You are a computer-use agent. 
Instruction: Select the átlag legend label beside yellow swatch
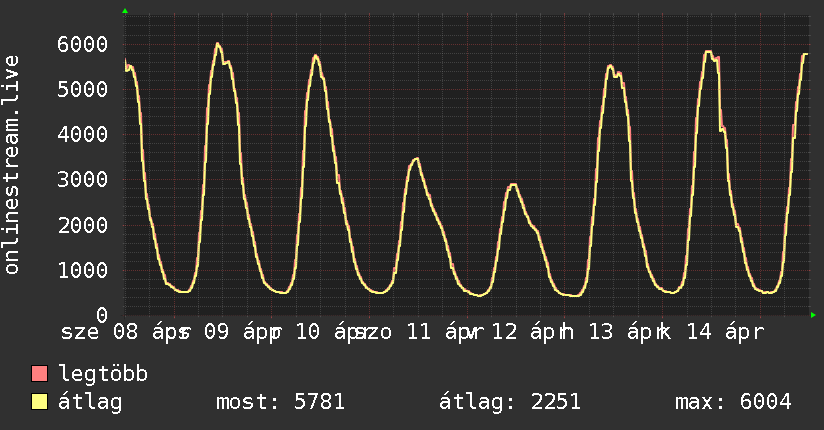(x=90, y=402)
